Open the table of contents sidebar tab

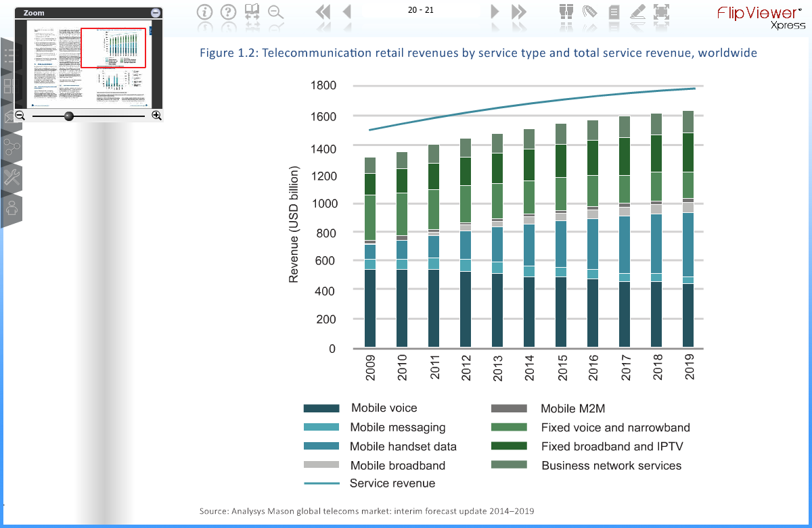[9, 56]
